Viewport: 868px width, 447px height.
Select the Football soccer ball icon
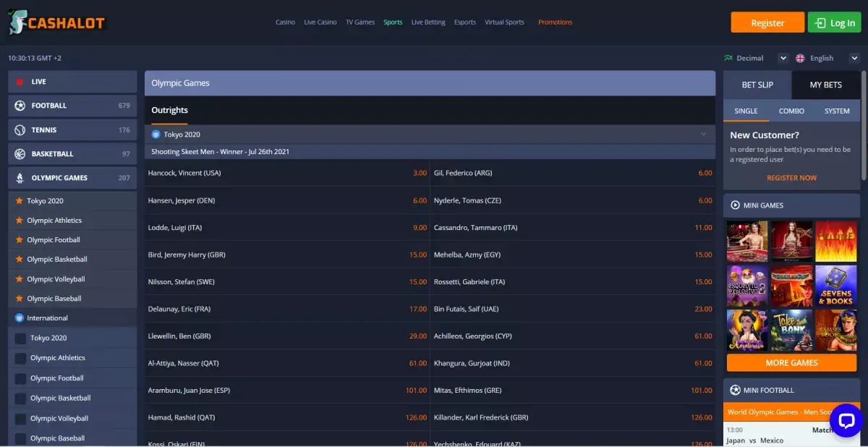(20, 106)
